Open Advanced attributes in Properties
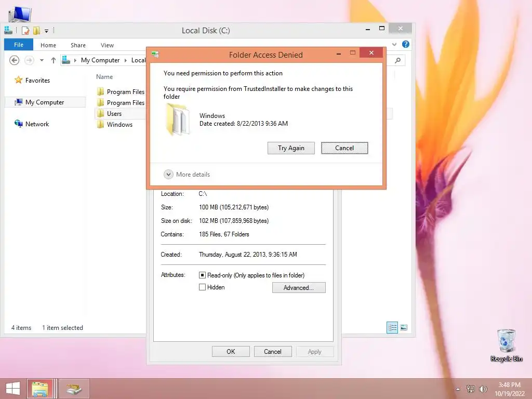The height and width of the screenshot is (399, 532). pyautogui.click(x=299, y=288)
